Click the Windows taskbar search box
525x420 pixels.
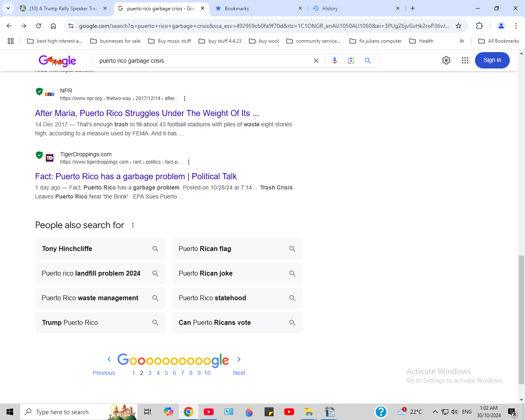point(78,412)
